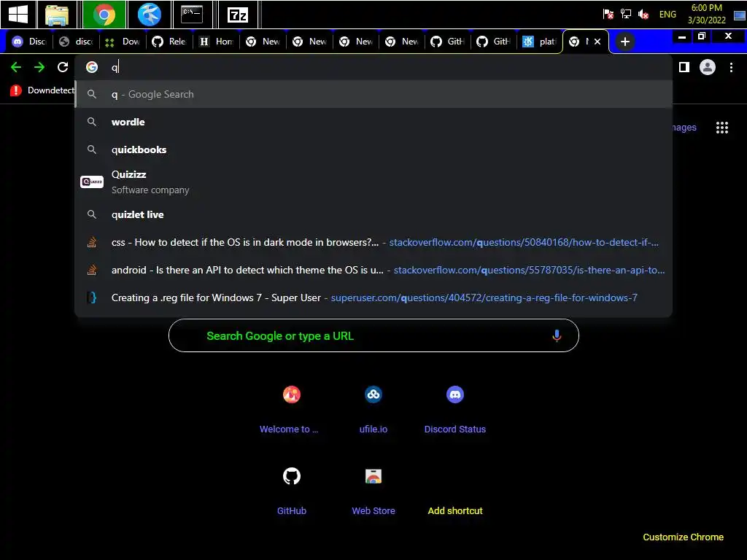Open Chrome's three-dot menu

731,67
